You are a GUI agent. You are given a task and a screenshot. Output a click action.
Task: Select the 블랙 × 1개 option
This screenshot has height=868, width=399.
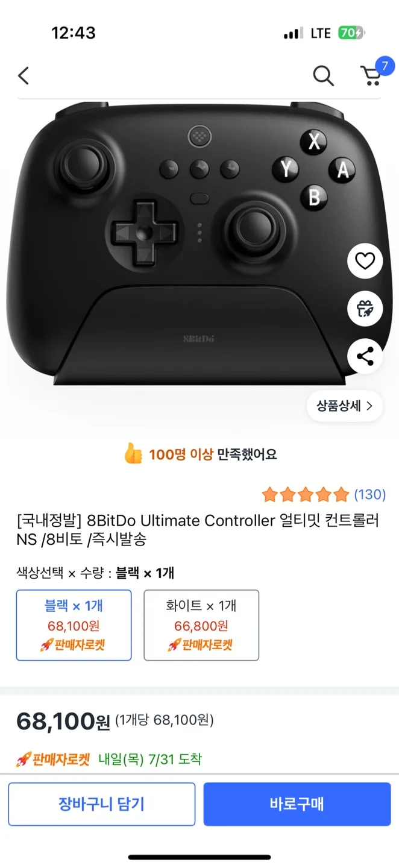[74, 625]
